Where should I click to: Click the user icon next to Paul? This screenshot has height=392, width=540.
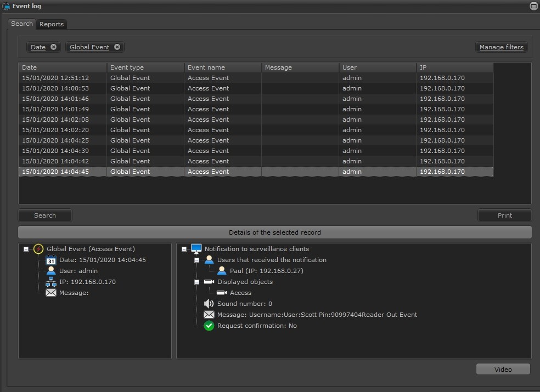click(222, 271)
